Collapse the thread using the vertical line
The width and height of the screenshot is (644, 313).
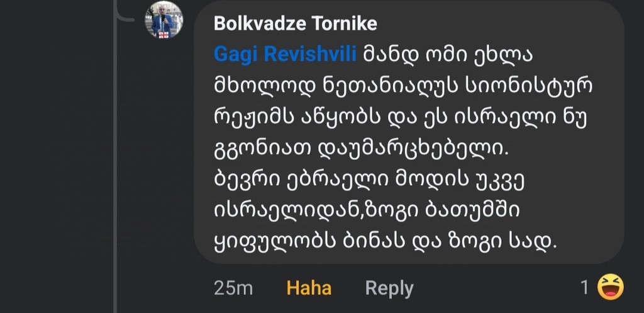click(116, 157)
